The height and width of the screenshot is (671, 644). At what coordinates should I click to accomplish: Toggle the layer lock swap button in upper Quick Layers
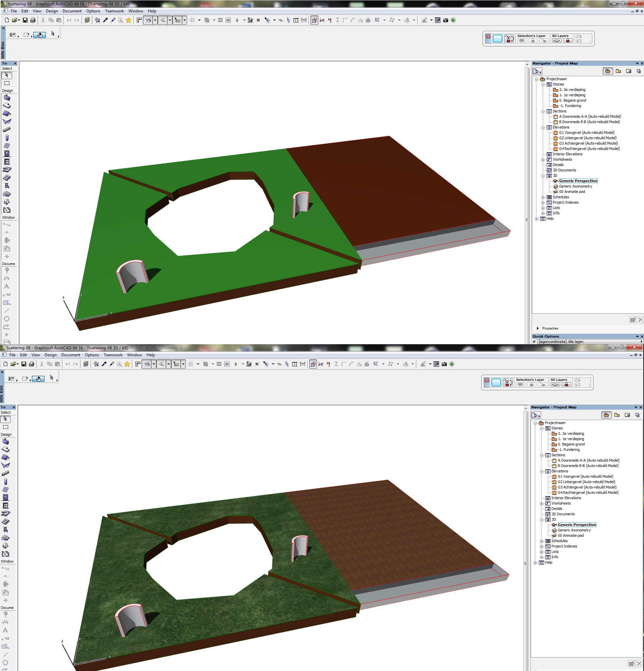pyautogui.click(x=509, y=39)
